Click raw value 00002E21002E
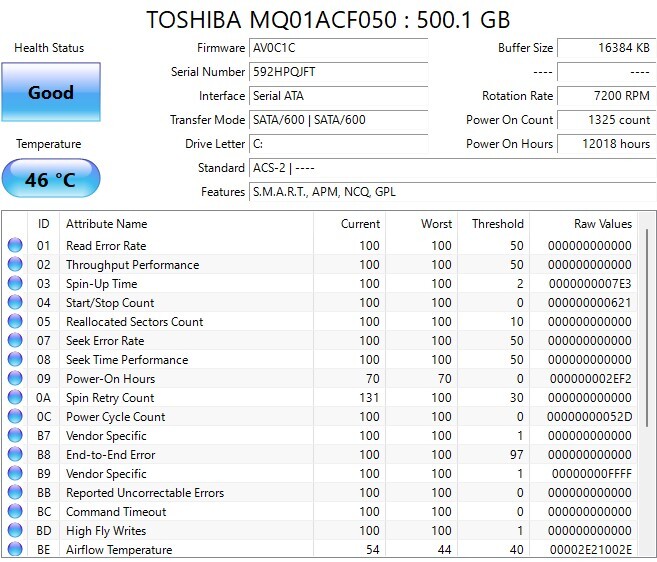The image size is (657, 562). 590,549
